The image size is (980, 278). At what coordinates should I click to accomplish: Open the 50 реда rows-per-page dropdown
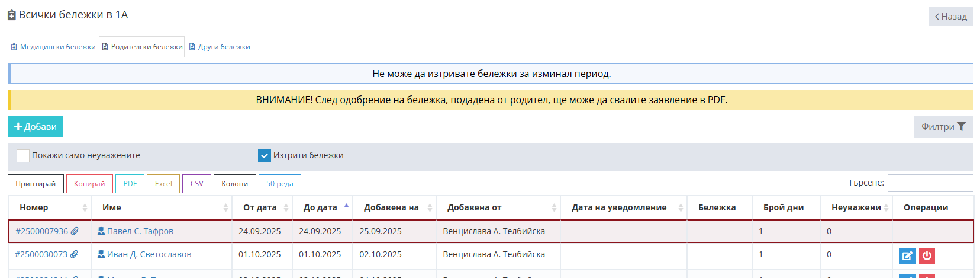pos(280,184)
